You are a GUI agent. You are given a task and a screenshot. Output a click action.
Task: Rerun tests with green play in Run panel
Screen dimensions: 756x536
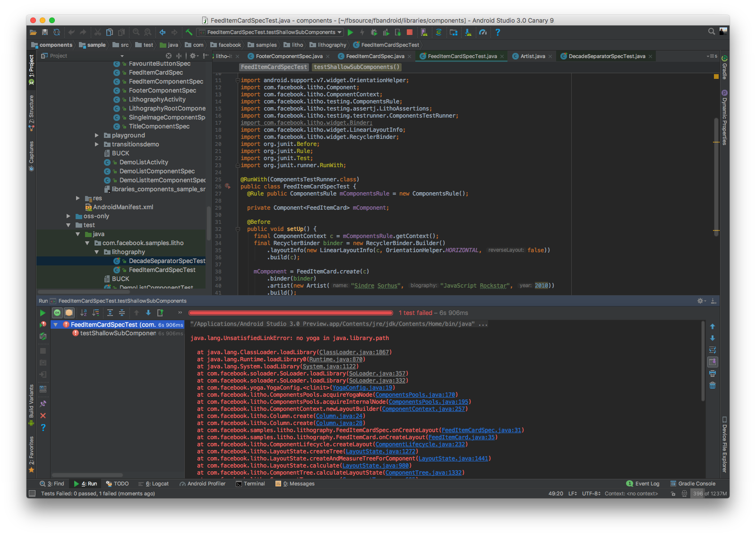(43, 313)
